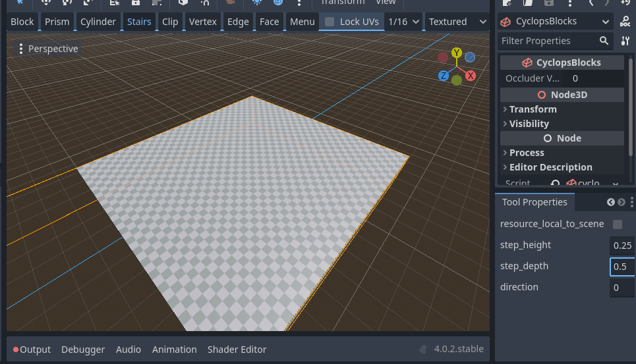Click the sun preview toolbar icon
Viewport: 636px width, 364px height.
(x=257, y=3)
